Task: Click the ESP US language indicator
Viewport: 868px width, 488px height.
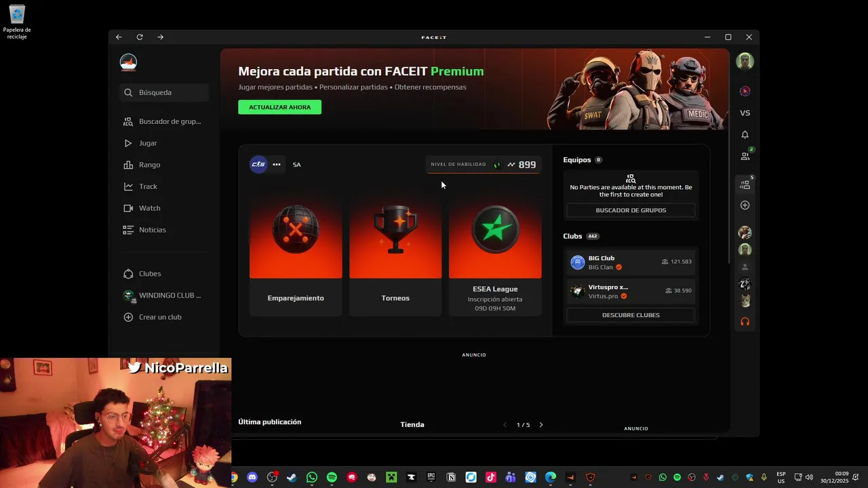Action: pos(781,477)
